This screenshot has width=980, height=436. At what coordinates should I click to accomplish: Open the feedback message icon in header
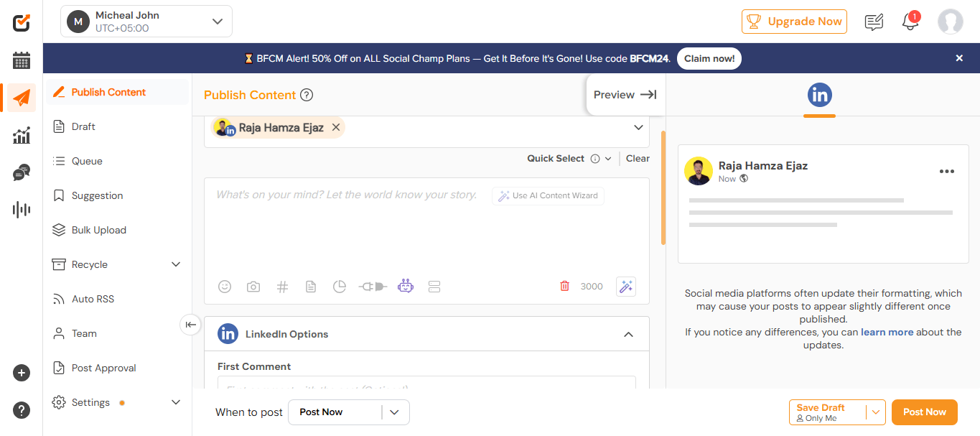click(x=874, y=22)
